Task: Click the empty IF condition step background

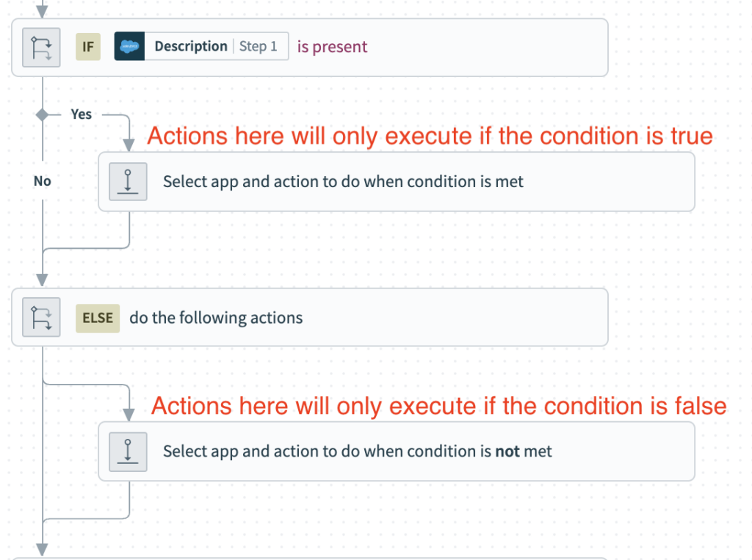Action: [477, 46]
